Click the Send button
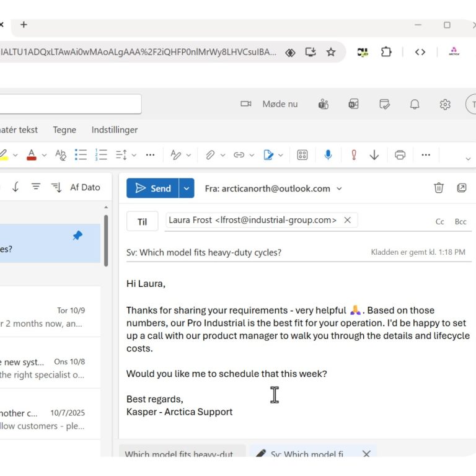Image resolution: width=476 pixels, height=476 pixels. (153, 188)
